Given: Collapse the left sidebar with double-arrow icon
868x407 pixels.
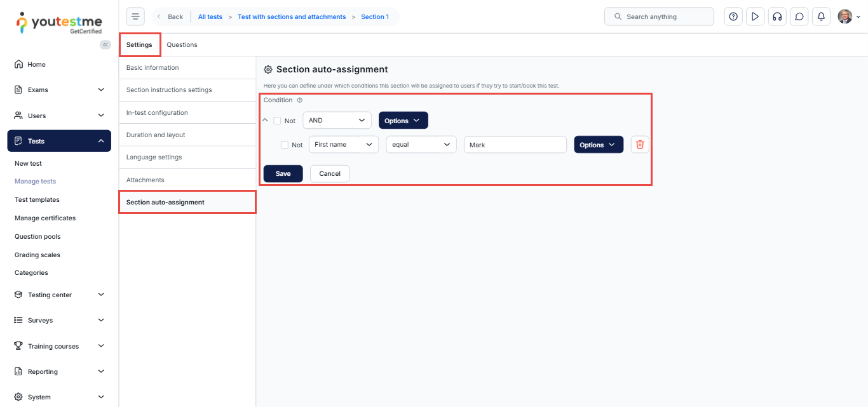Looking at the screenshot, I should [x=105, y=44].
